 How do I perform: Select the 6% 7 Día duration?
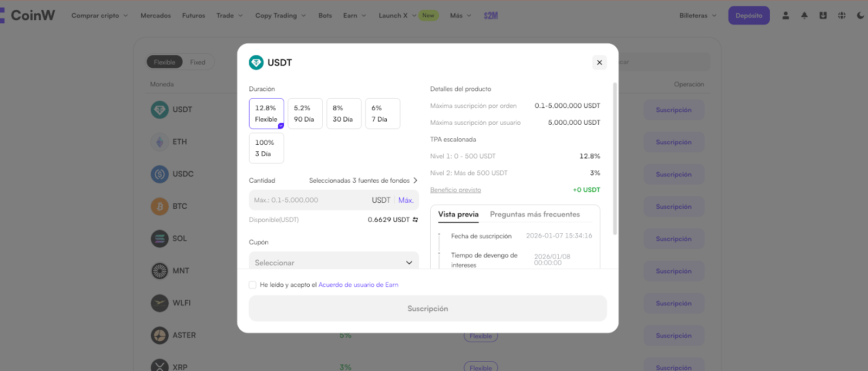(382, 113)
